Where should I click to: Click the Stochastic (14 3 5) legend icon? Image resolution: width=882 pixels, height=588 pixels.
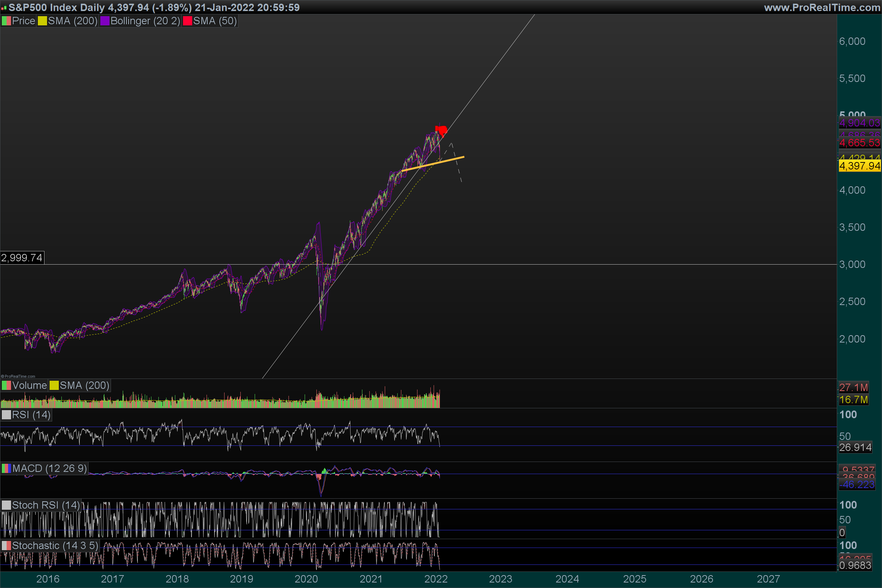6,546
